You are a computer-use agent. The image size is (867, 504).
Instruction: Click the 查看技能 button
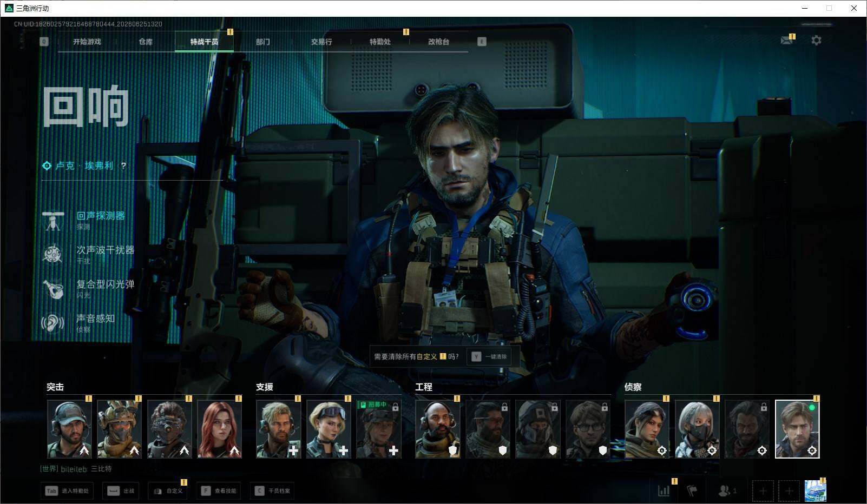[220, 490]
